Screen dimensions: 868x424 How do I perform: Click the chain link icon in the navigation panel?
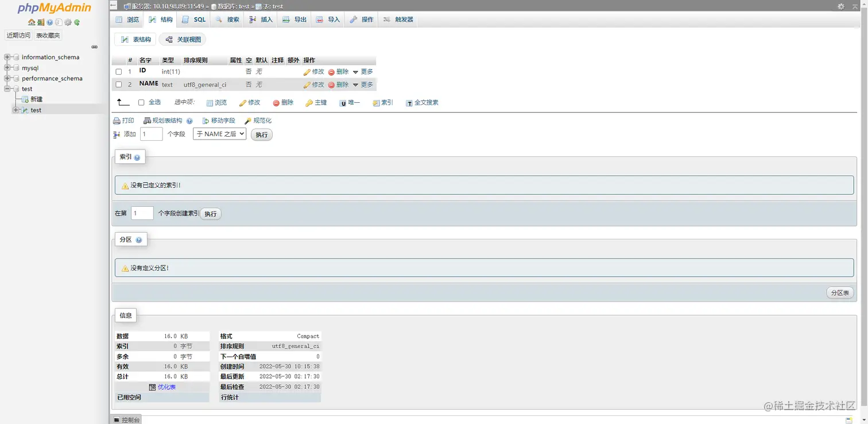95,47
